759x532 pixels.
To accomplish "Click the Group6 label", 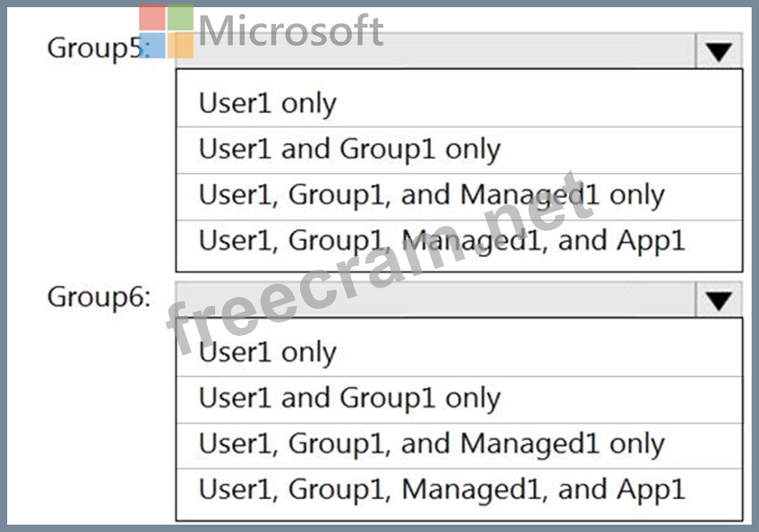I will pyautogui.click(x=99, y=296).
